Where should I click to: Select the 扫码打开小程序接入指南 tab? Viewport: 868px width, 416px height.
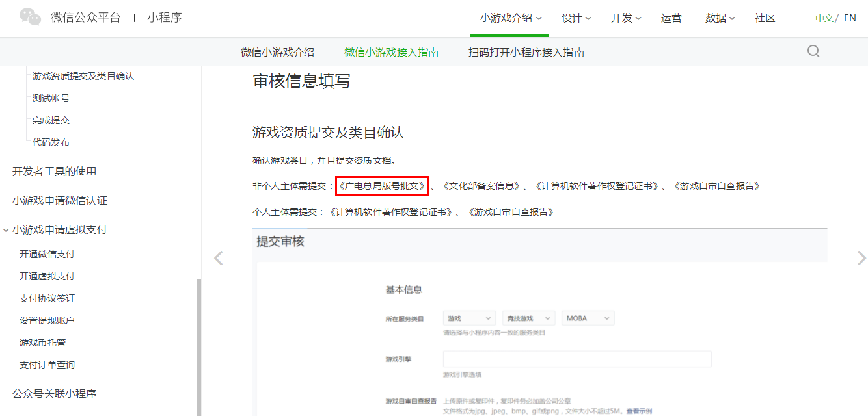(526, 52)
